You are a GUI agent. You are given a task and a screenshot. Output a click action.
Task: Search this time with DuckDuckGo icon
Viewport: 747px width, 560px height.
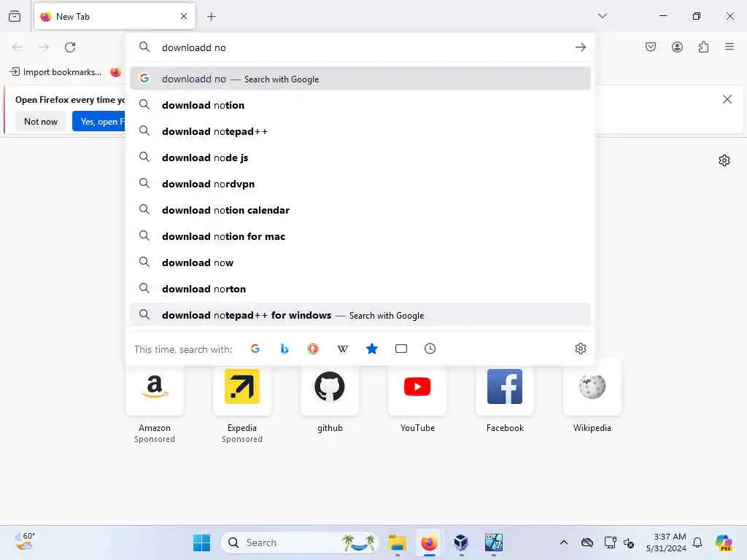pos(313,349)
